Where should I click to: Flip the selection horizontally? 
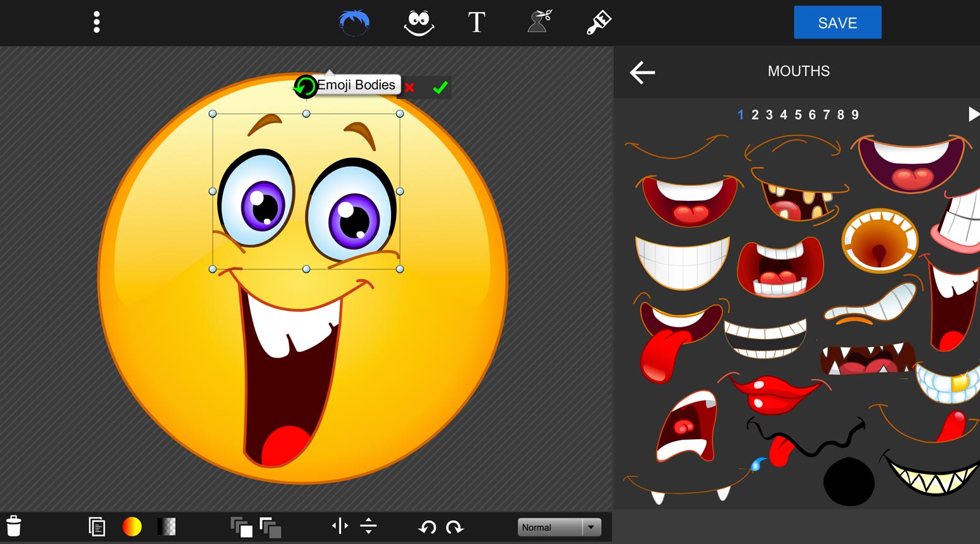click(x=339, y=526)
